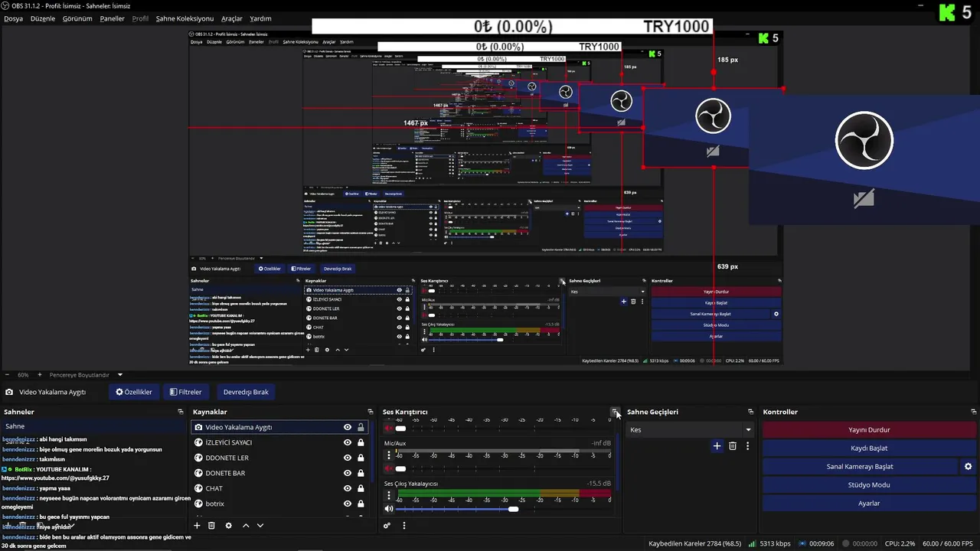Float the Ses Karıştırıcı dock panel
This screenshot has width=980, height=551.
coord(615,412)
